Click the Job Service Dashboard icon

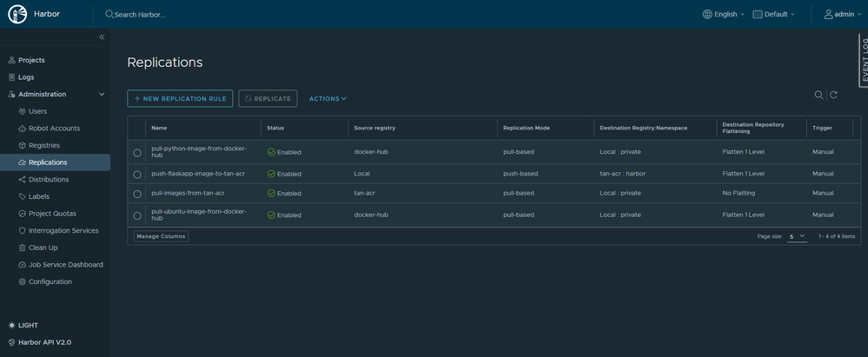tap(22, 265)
